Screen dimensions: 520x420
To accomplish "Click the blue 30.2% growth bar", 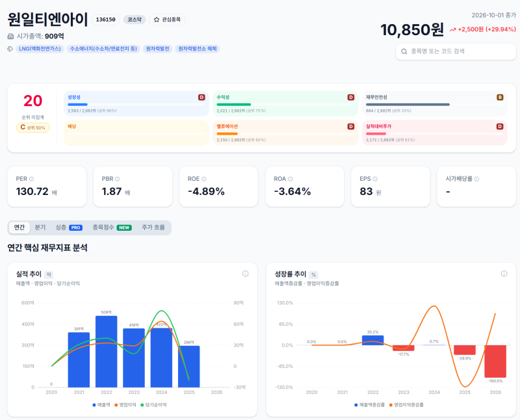I will 372,341.
